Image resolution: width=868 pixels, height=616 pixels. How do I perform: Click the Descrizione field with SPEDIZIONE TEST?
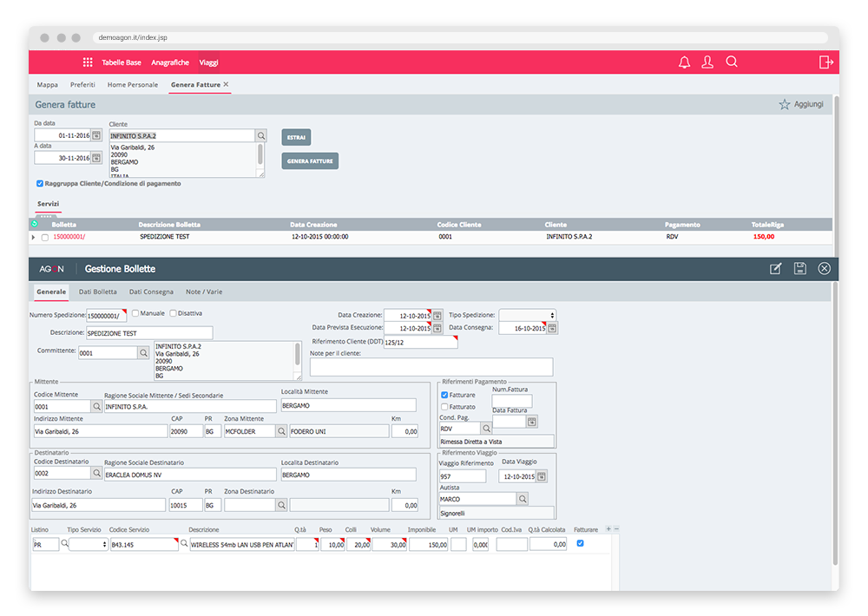tap(149, 333)
